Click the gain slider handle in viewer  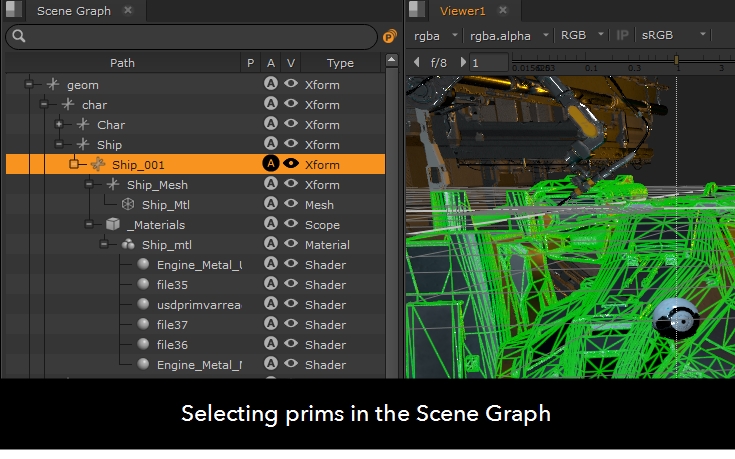click(x=677, y=62)
